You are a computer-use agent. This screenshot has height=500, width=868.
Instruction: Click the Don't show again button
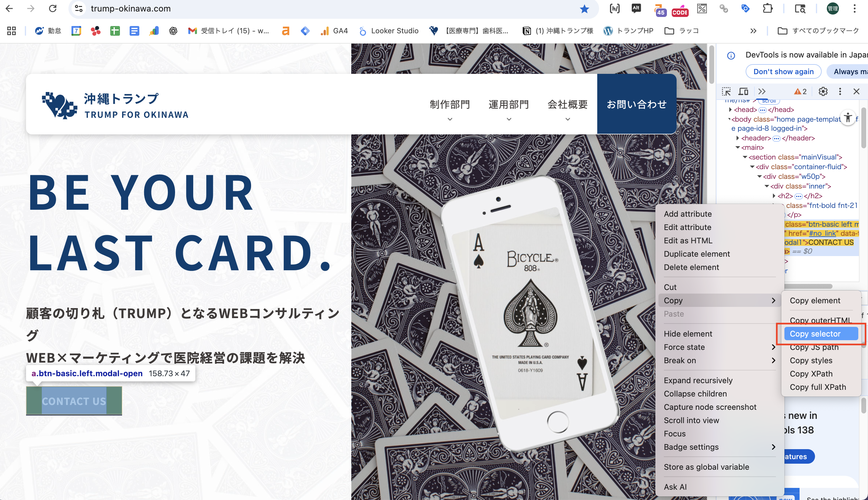tap(783, 72)
